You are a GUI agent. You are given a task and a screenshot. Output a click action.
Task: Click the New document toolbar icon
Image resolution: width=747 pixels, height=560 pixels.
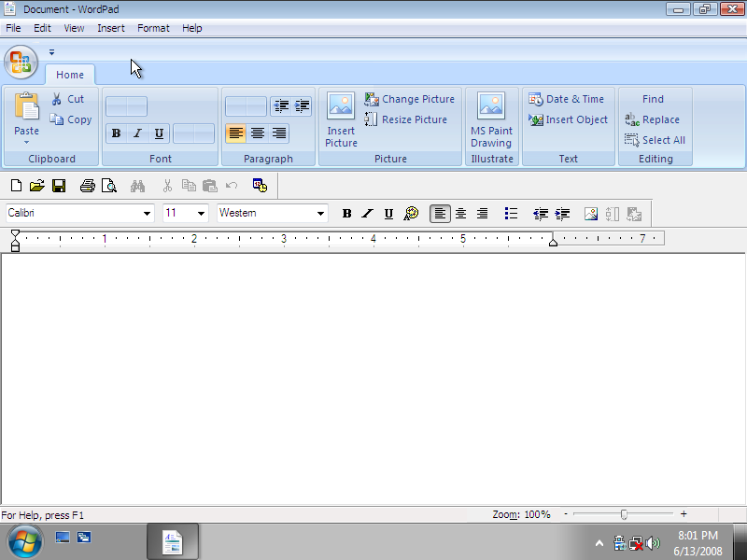coord(16,186)
